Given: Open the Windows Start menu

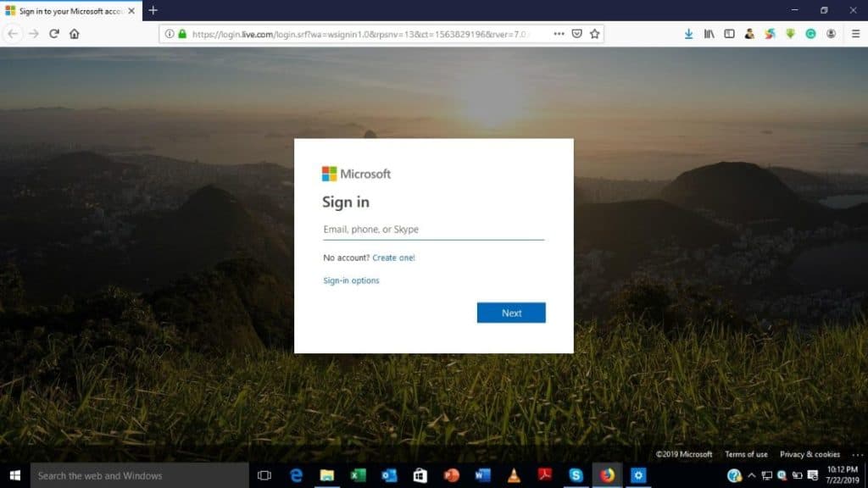Looking at the screenshot, I should (x=15, y=475).
